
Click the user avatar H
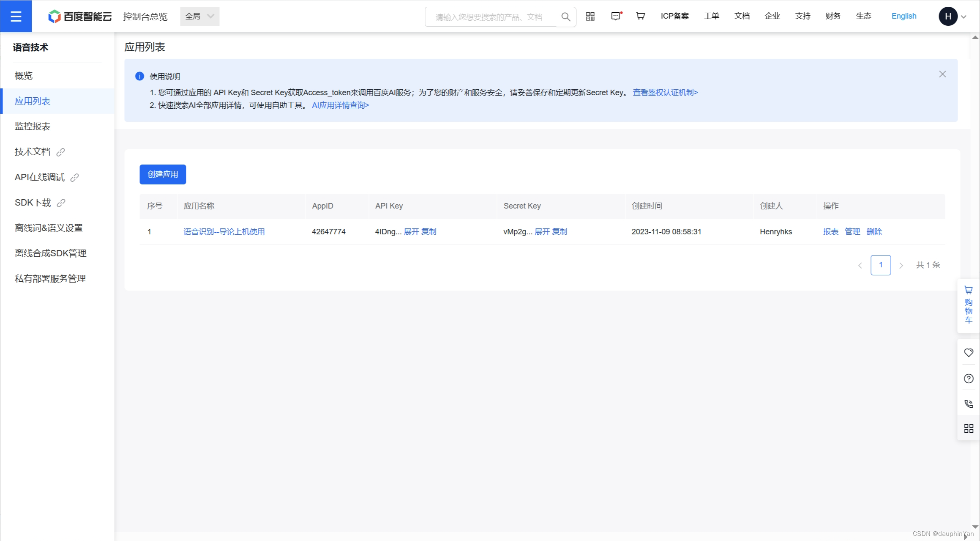pos(948,16)
